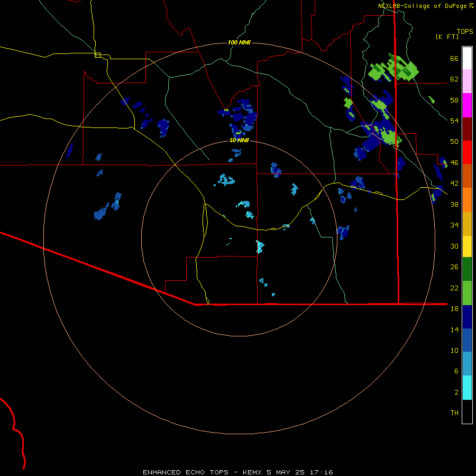This screenshot has width=476, height=476.
Task: Click the 'KEMX' station identifier
Action: (252, 472)
